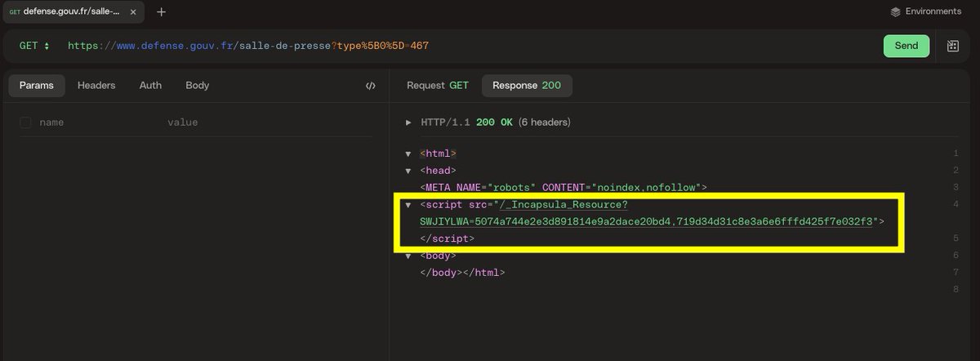Switch to the Headers tab

point(96,85)
